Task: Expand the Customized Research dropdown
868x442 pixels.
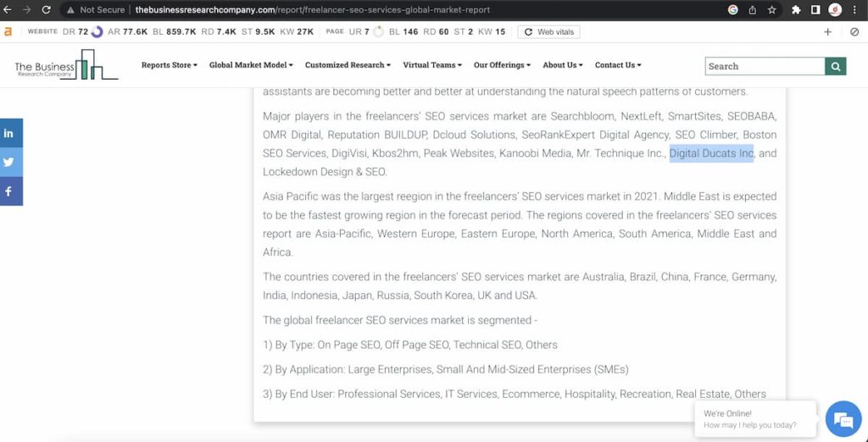Action: click(348, 64)
